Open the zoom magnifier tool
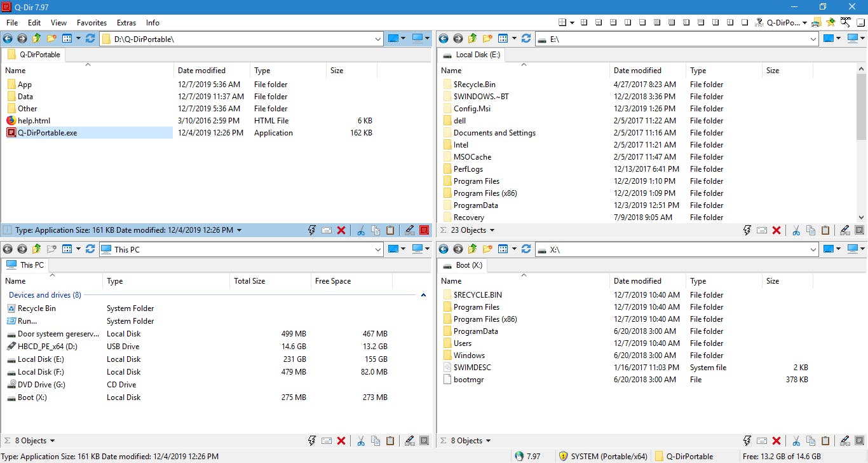The height and width of the screenshot is (463, 868). [x=845, y=22]
